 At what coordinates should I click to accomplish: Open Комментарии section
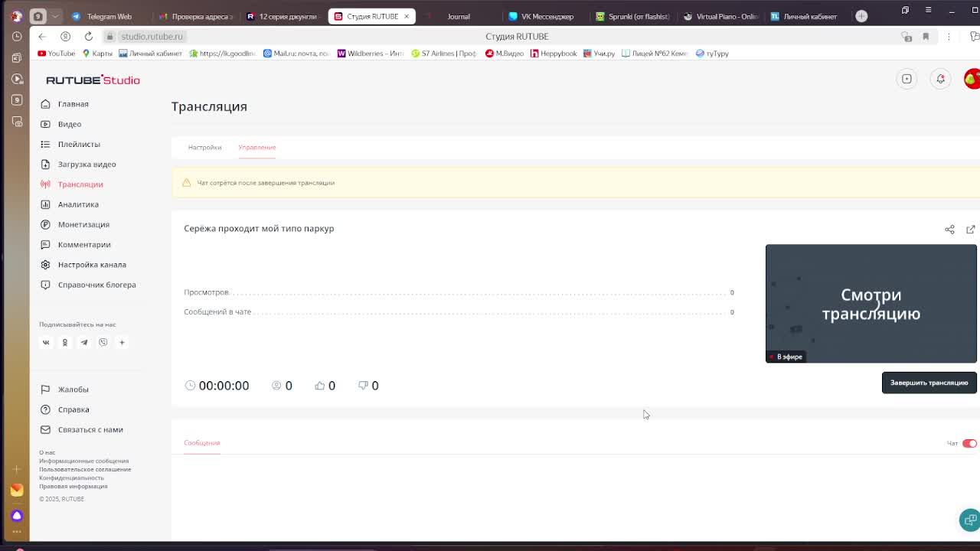tap(84, 244)
